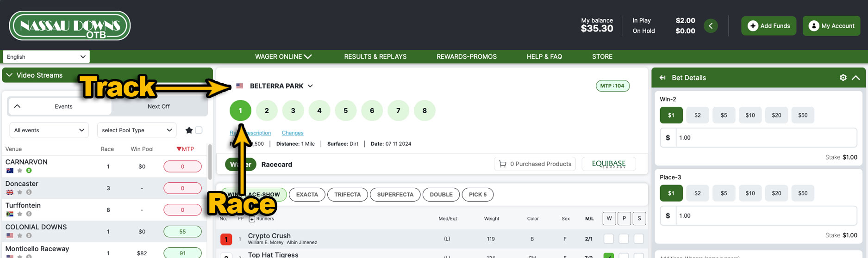Check Win box for Crypto Crush
This screenshot has width=868, height=258.
coord(609,239)
